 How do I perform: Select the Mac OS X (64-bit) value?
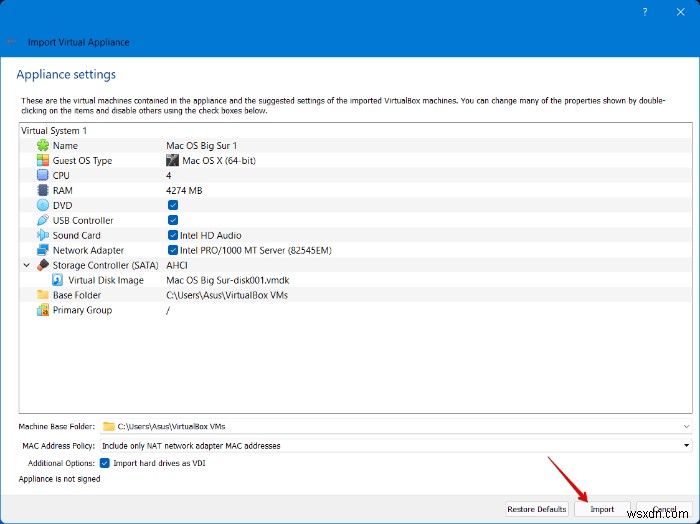click(x=219, y=161)
